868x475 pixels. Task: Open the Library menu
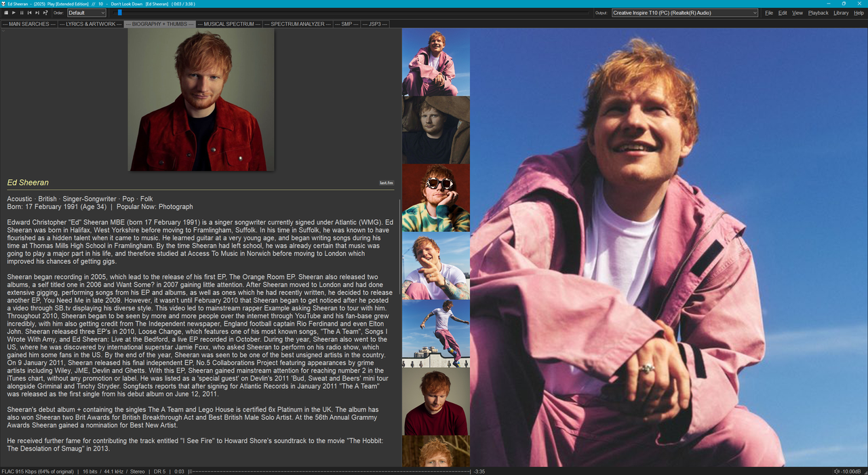(x=841, y=13)
